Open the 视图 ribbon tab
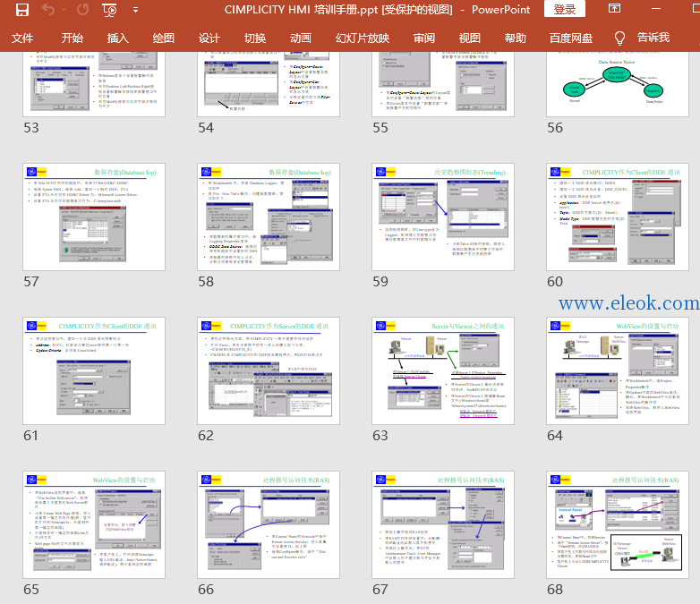Image resolution: width=700 pixels, height=604 pixels. tap(470, 38)
